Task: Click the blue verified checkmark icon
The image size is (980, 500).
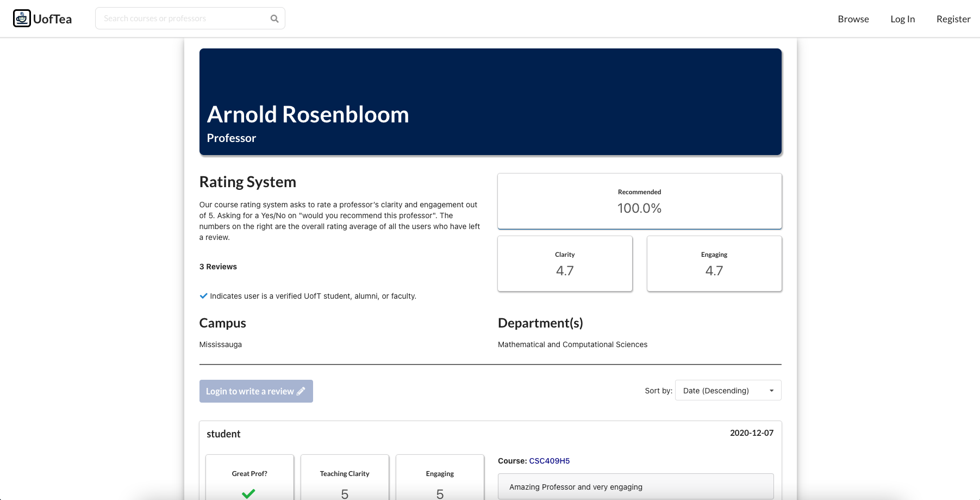Action: [x=203, y=296]
